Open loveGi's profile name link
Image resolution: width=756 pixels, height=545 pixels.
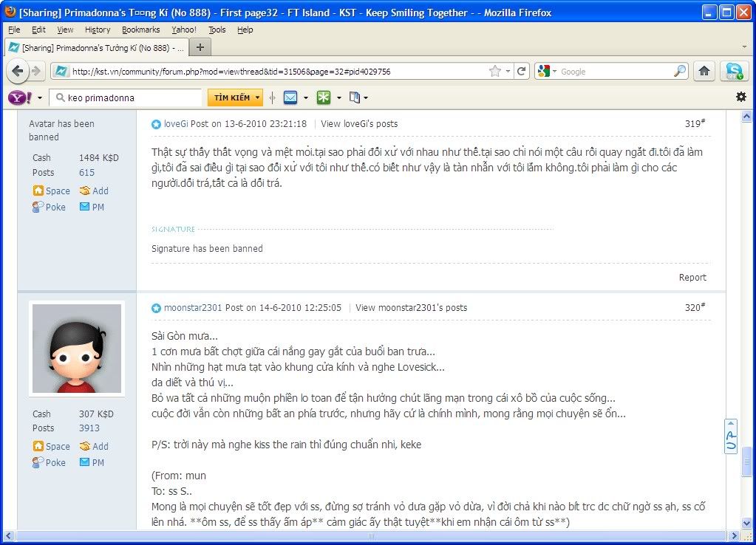tap(176, 124)
